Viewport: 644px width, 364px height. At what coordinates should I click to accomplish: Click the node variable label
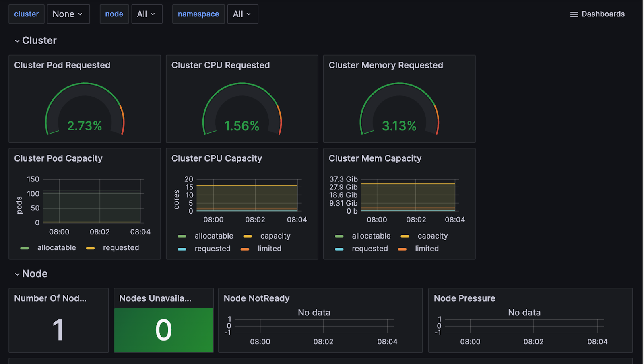pyautogui.click(x=114, y=14)
